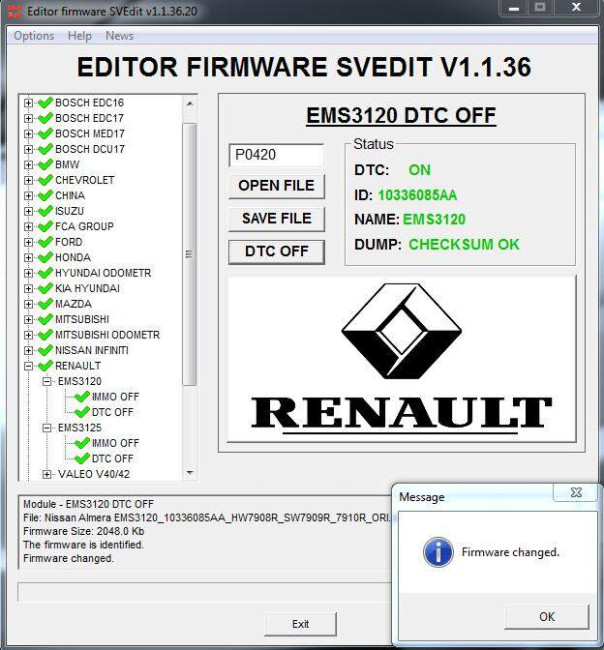
Task: Expand the NISSAN INFINITI tree node
Action: pos(28,350)
